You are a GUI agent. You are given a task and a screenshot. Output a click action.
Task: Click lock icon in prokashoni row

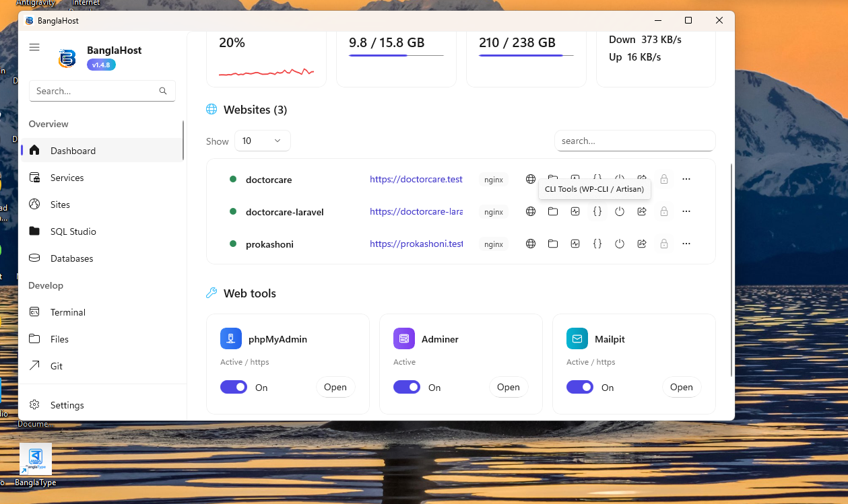tap(664, 244)
